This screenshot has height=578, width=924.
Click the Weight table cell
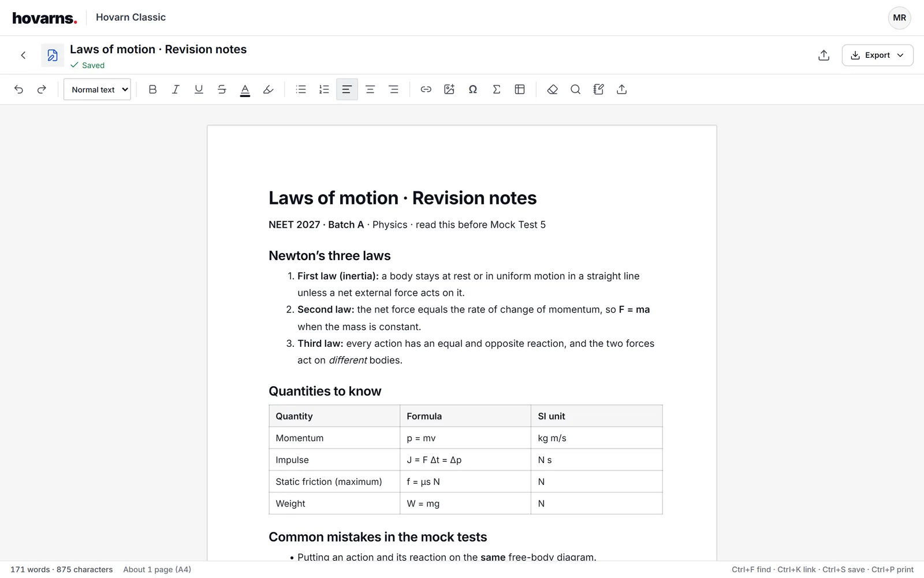coord(334,503)
